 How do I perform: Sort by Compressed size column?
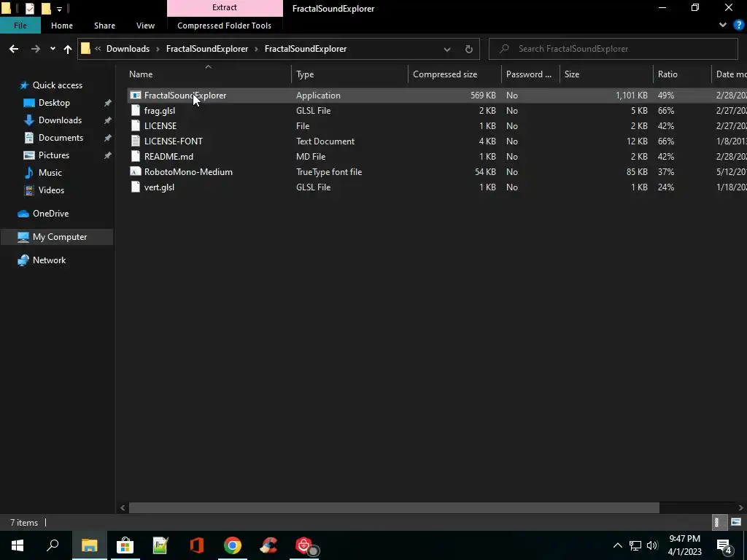click(x=445, y=74)
